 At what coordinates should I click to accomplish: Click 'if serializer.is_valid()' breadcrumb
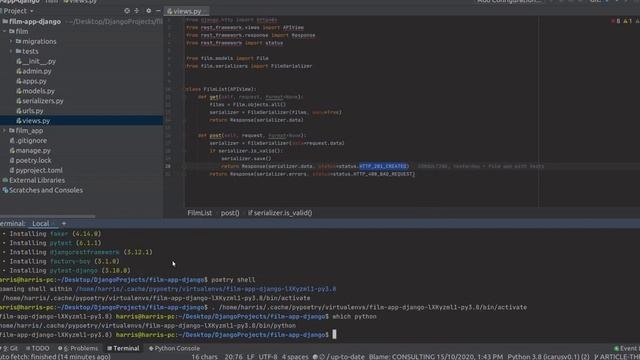click(280, 213)
